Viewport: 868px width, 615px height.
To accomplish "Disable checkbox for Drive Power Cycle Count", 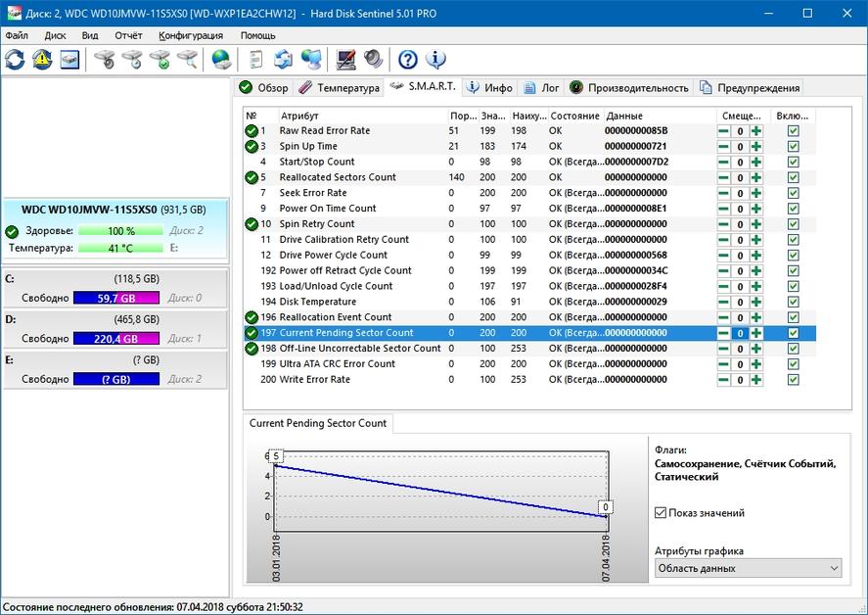I will (x=794, y=256).
